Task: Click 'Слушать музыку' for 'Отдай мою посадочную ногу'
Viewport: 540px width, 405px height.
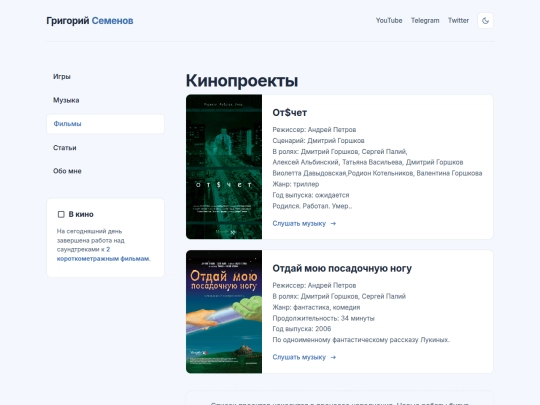Action: coord(304,357)
